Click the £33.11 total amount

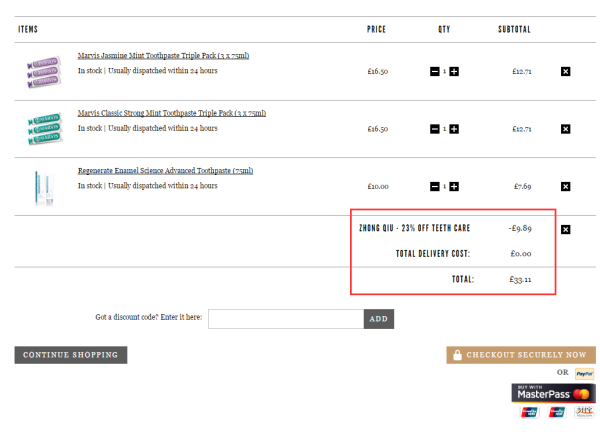click(520, 280)
